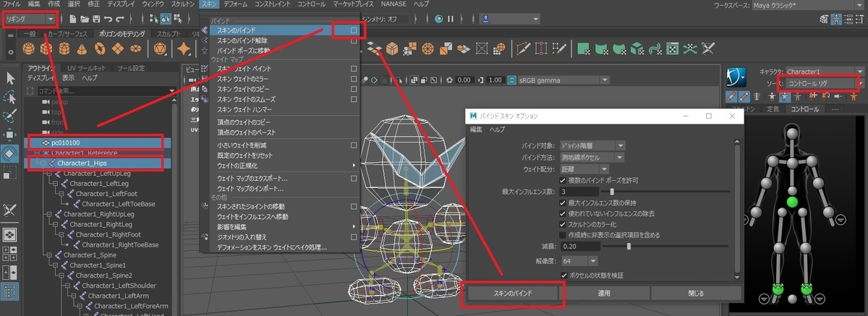This screenshot has height=316, width=868.
Task: Choose スキン ウェイトのミラー menu entry
Action: click(247, 78)
